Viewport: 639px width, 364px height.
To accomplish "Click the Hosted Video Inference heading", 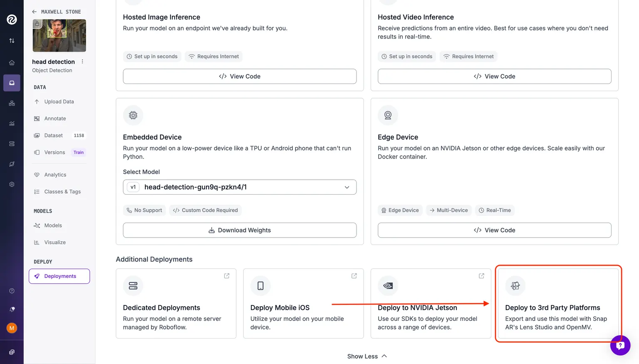I will [x=416, y=17].
